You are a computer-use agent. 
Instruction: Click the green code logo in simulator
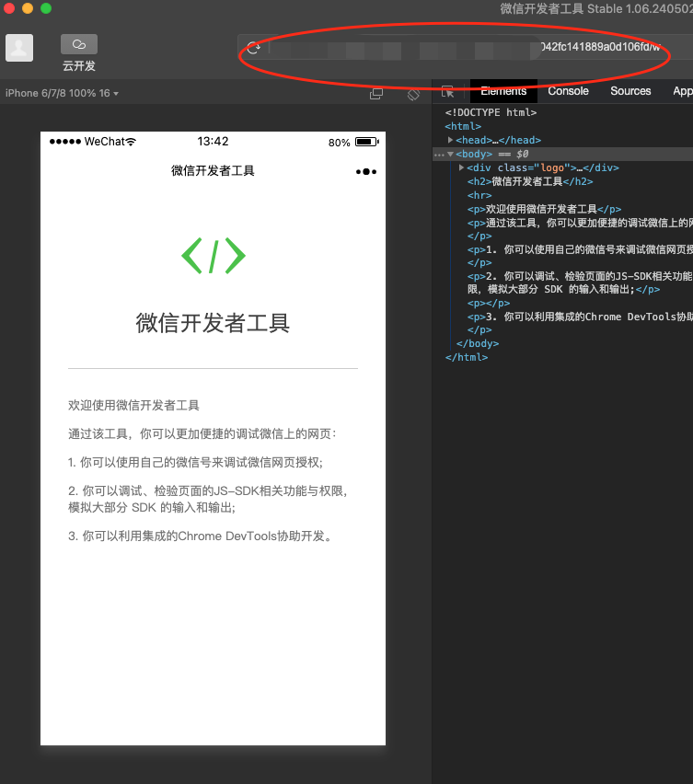tap(214, 256)
